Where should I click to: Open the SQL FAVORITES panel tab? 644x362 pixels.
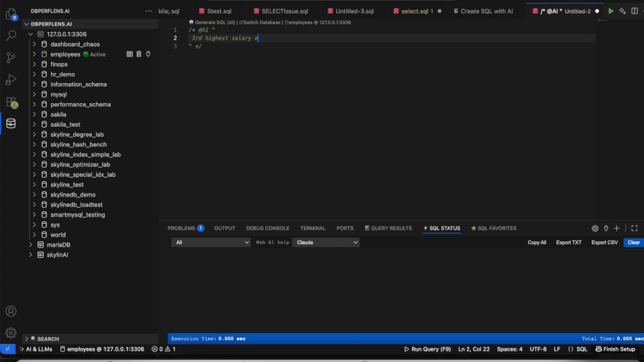coord(494,228)
